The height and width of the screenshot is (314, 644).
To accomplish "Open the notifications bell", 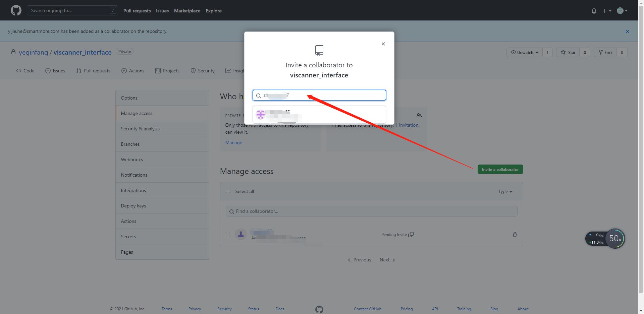I will tap(594, 11).
